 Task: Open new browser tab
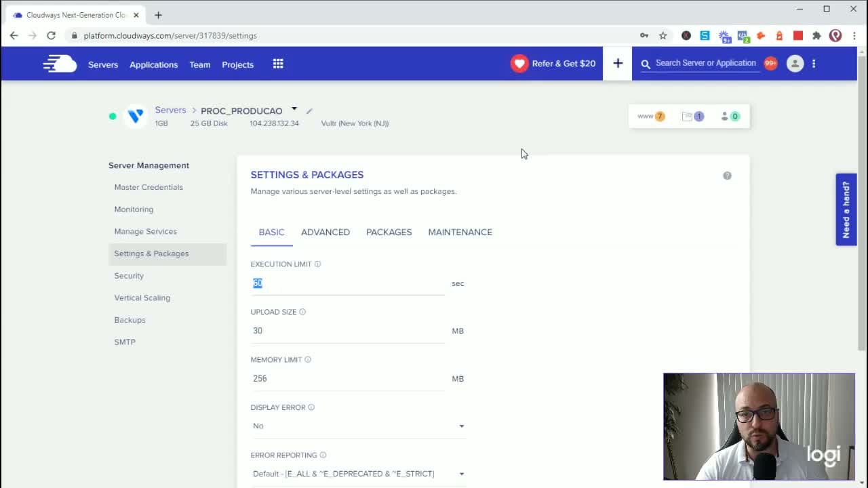pyautogui.click(x=158, y=15)
